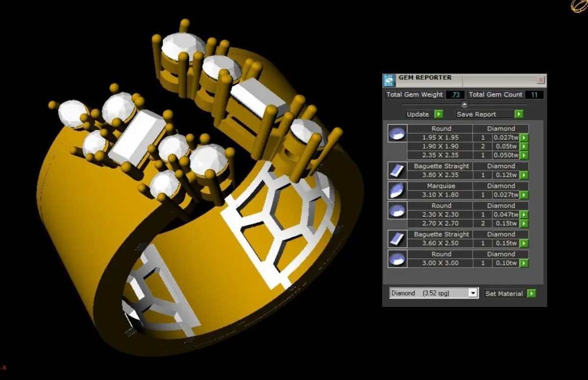588x380 pixels.
Task: Click the 3.10 X 1.80 size cell
Action: [x=441, y=195]
